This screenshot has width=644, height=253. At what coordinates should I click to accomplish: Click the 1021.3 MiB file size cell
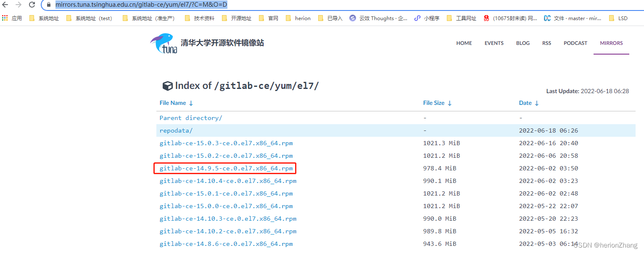tap(441, 143)
